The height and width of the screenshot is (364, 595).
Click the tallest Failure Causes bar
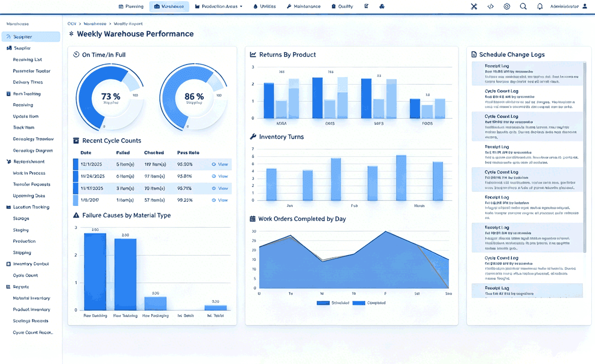95,272
